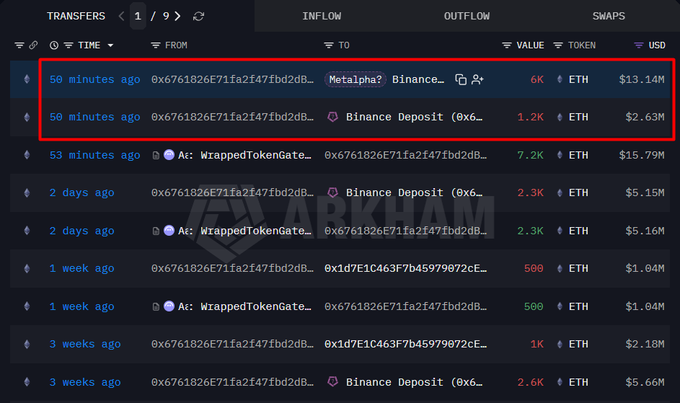Viewport: 680px width, 403px height.
Task: Open 3 weeks ago link in $5.66M row
Action: coord(85,382)
